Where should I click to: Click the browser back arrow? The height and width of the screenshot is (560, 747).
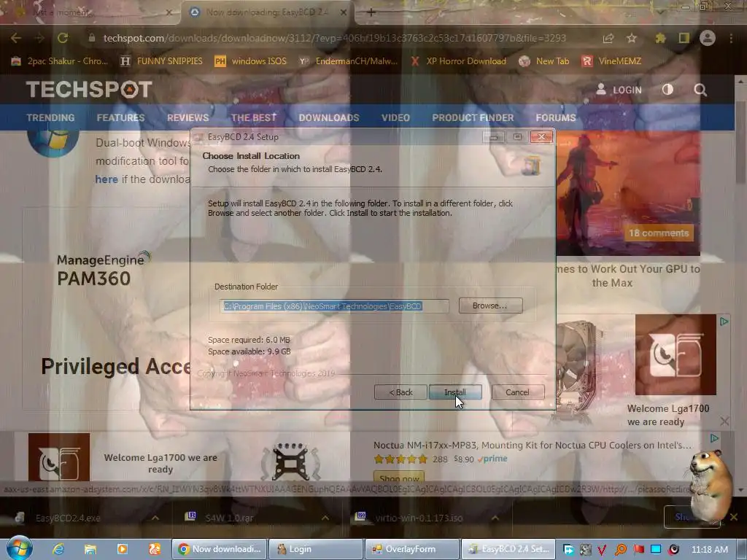(x=16, y=38)
